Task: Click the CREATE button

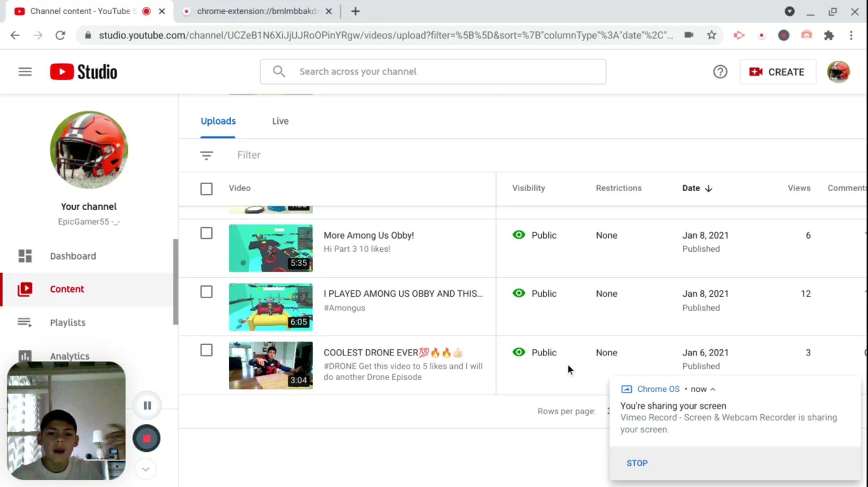Action: [778, 72]
